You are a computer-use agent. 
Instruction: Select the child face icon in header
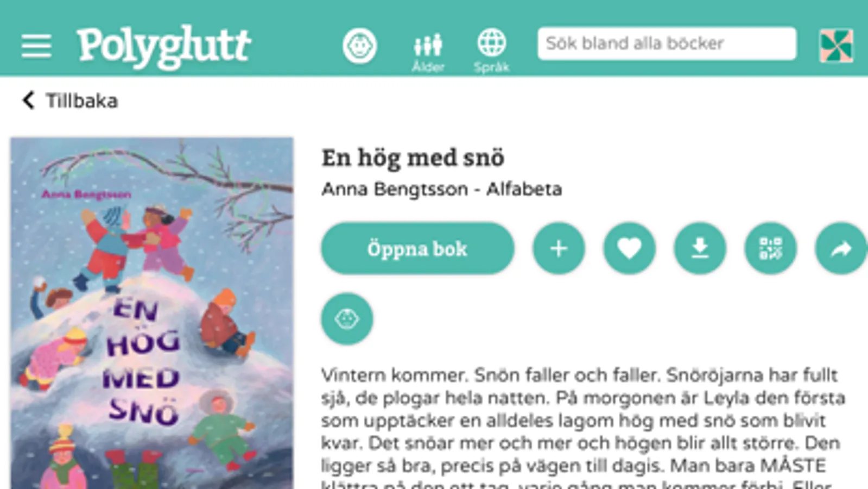click(359, 46)
